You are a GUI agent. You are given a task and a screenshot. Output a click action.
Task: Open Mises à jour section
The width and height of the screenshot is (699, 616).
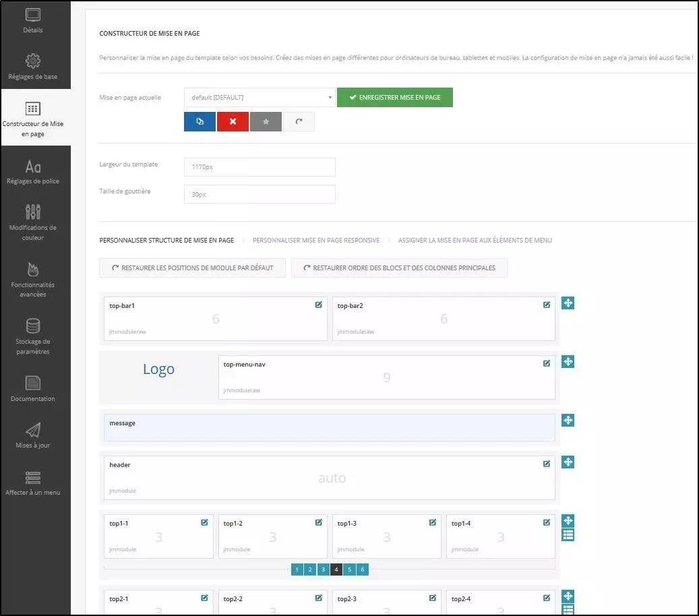(33, 435)
